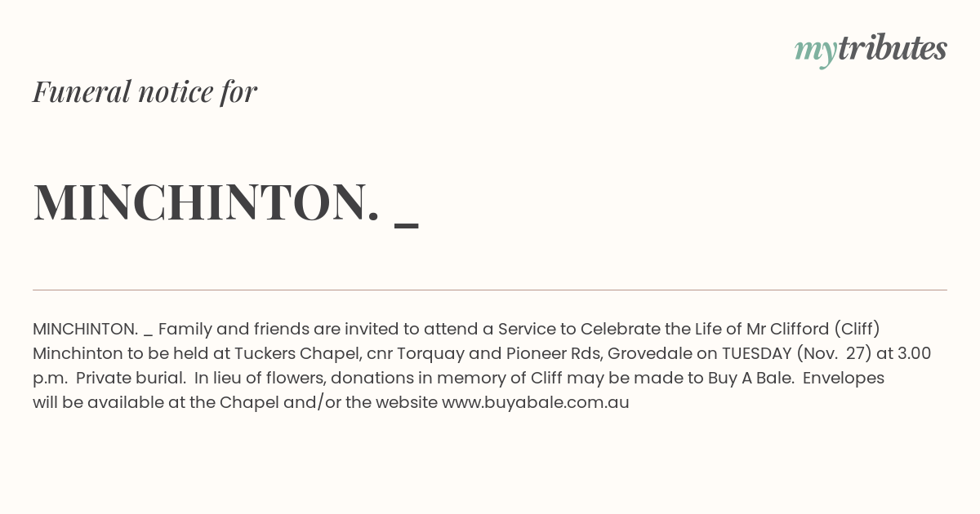Click the mytributes logo
Screen dimensions: 980x514
[x=871, y=51]
